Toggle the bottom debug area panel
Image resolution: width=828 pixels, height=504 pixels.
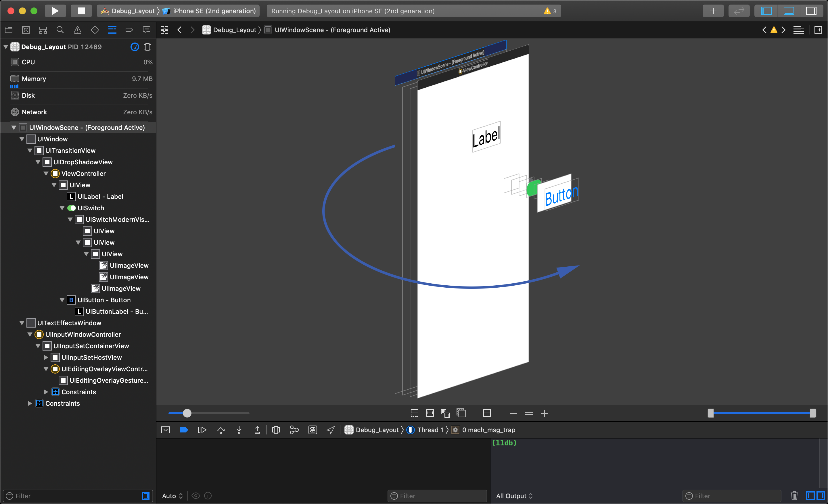click(789, 11)
